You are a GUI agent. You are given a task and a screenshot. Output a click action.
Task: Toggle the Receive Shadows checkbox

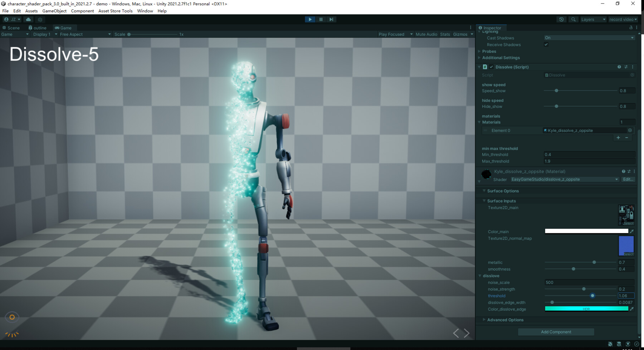pos(546,44)
